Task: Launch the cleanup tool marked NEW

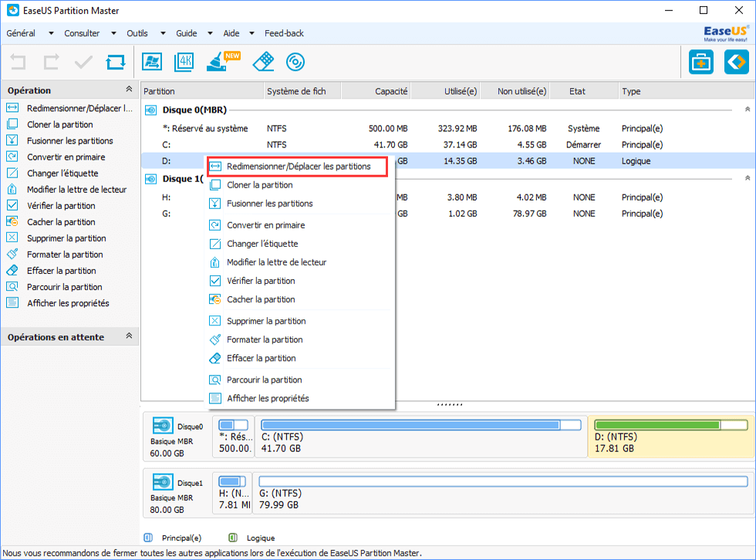Action: (223, 61)
